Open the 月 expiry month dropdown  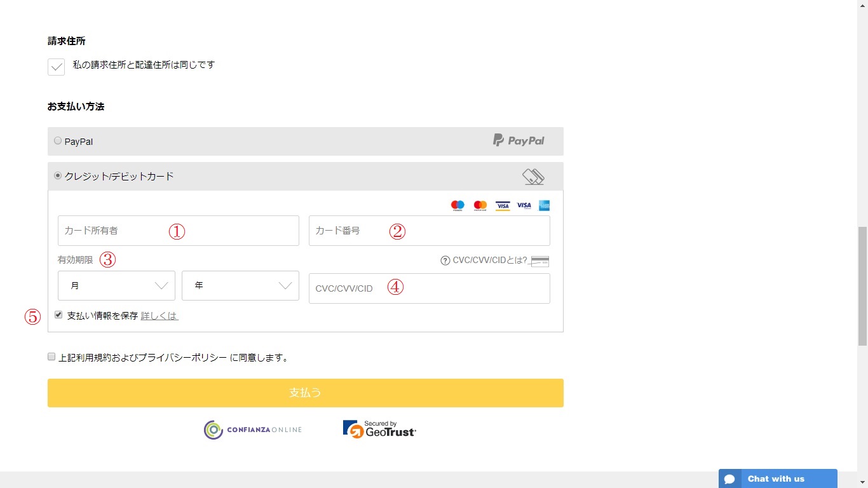tap(116, 286)
